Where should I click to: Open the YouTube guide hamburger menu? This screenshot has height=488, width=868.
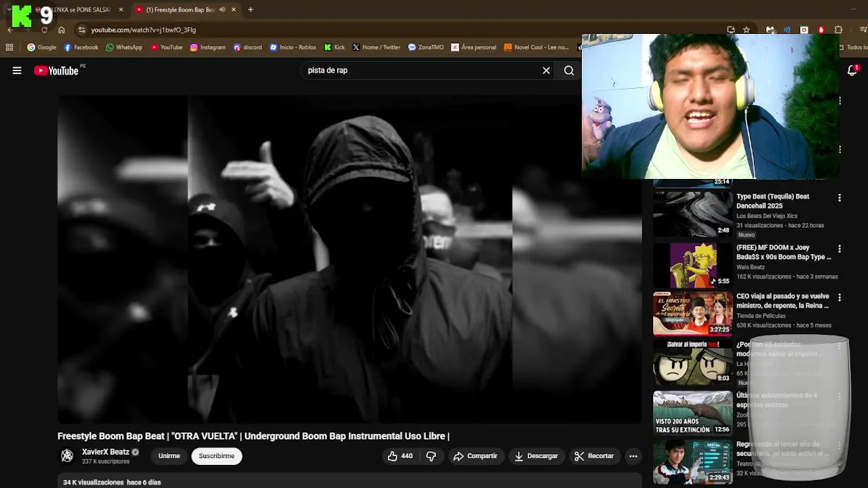tap(17, 70)
